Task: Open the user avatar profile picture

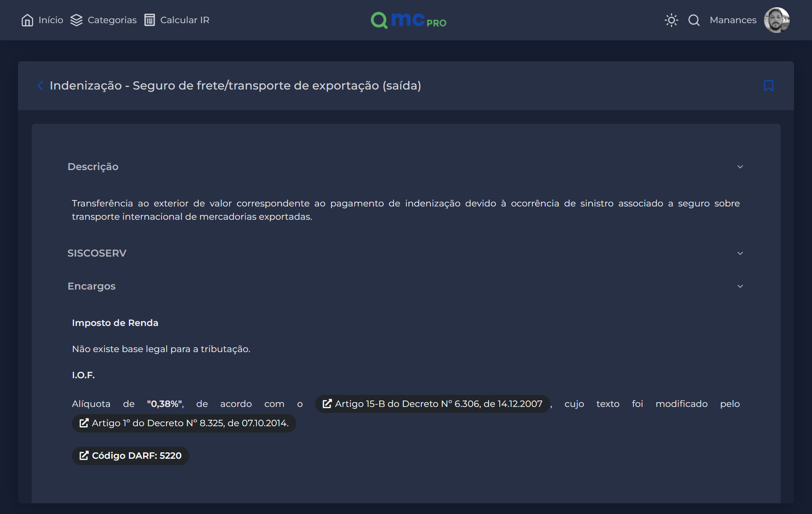Action: pyautogui.click(x=776, y=20)
